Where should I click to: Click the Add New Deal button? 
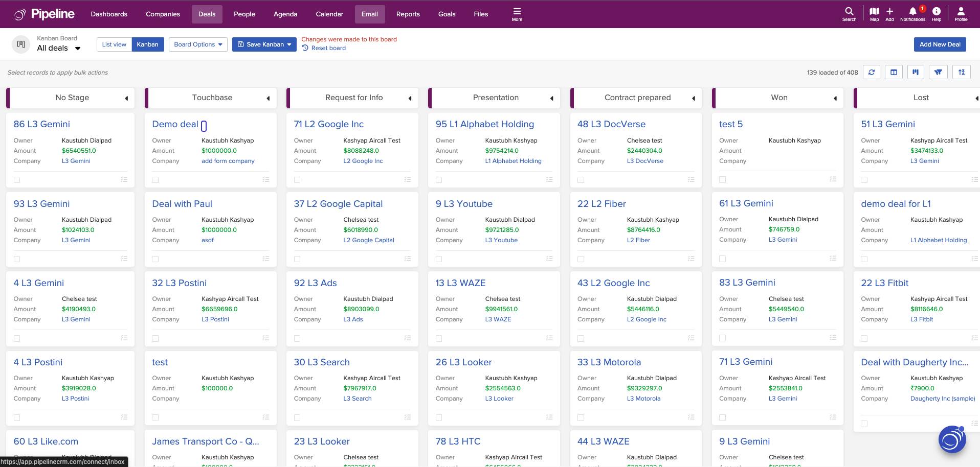[940, 44]
